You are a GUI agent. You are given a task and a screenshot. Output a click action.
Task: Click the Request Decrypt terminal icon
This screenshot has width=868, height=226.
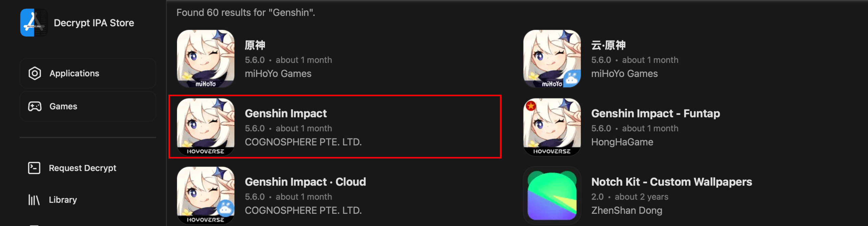[x=34, y=168]
